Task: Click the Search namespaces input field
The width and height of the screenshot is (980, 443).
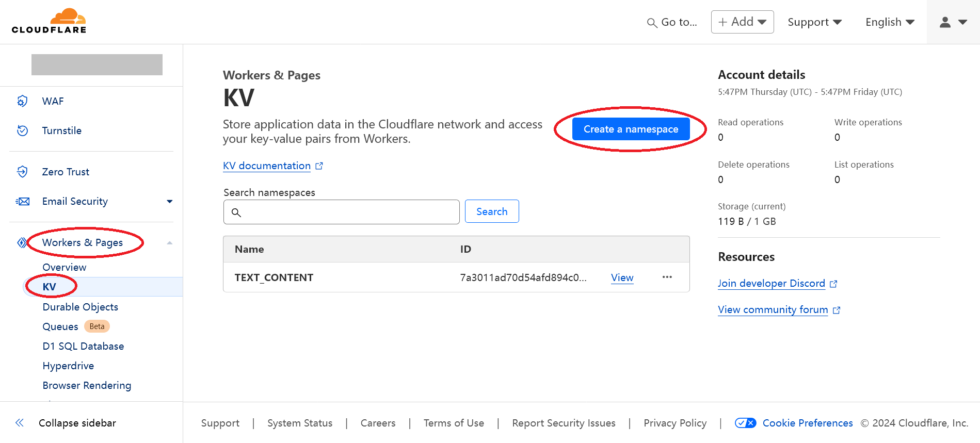Action: coord(341,212)
